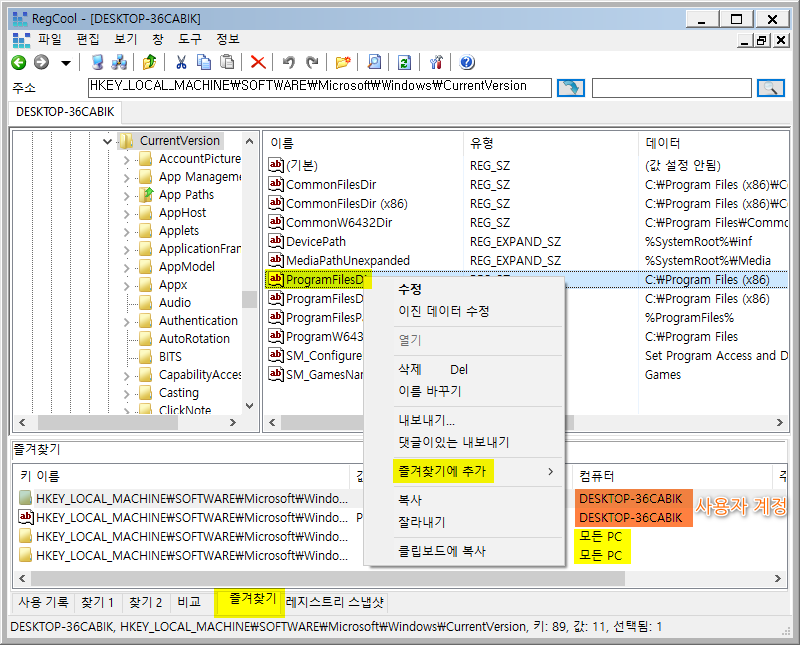800x645 pixels.
Task: Switch to the 찾기 2 tab
Action: point(145,603)
